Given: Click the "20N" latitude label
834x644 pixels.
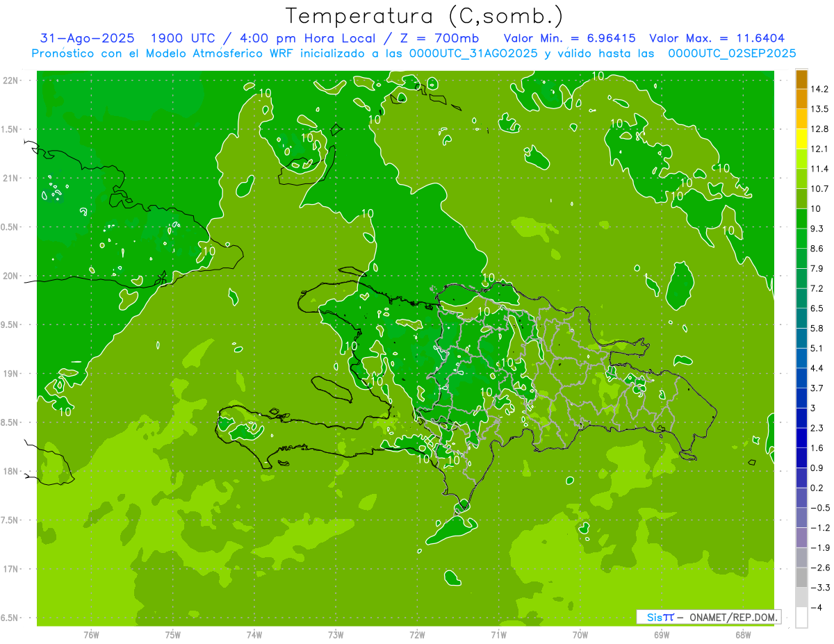Looking at the screenshot, I should tap(10, 276).
